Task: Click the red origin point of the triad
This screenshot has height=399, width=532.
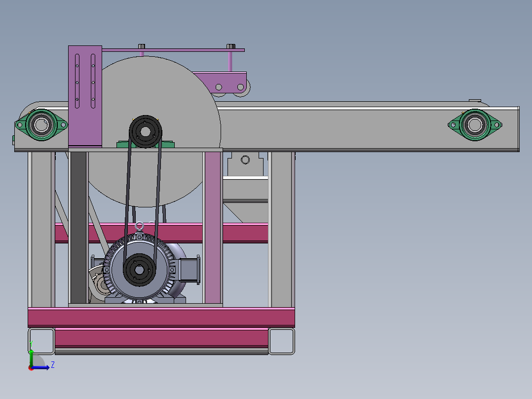Action: click(31, 368)
